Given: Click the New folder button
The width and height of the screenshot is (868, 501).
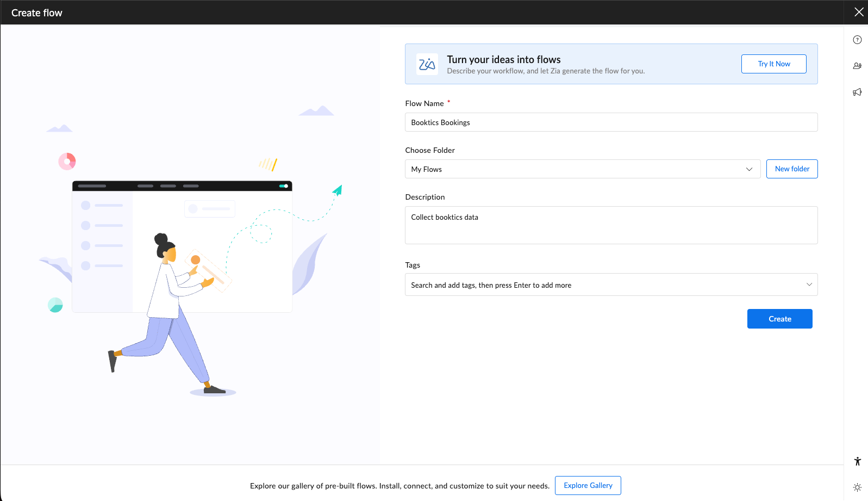Looking at the screenshot, I should (x=792, y=169).
